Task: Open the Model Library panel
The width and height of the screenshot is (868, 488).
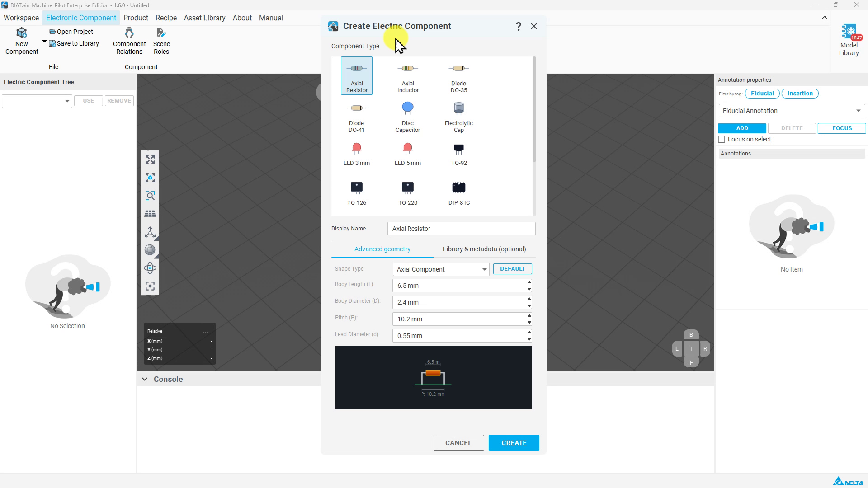Action: coord(849,41)
